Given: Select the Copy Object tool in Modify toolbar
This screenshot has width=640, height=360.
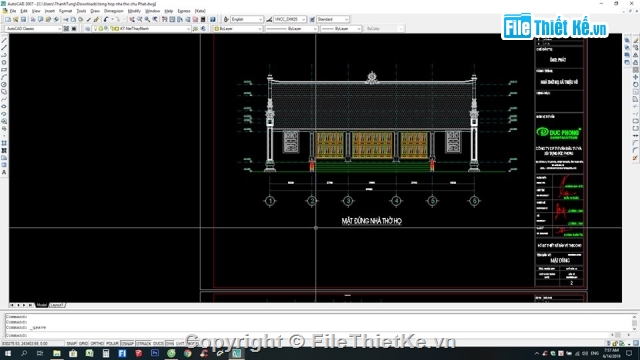Looking at the screenshot, I should coord(636,48).
